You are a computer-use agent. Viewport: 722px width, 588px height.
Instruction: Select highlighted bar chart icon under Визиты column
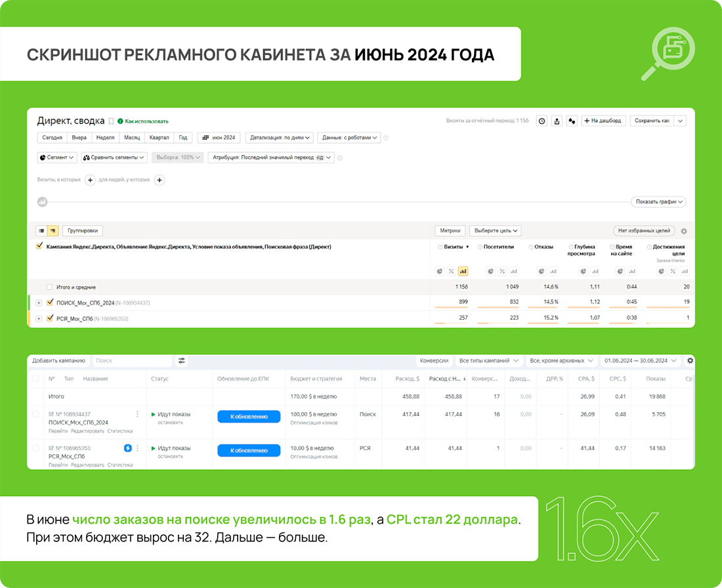(463, 271)
